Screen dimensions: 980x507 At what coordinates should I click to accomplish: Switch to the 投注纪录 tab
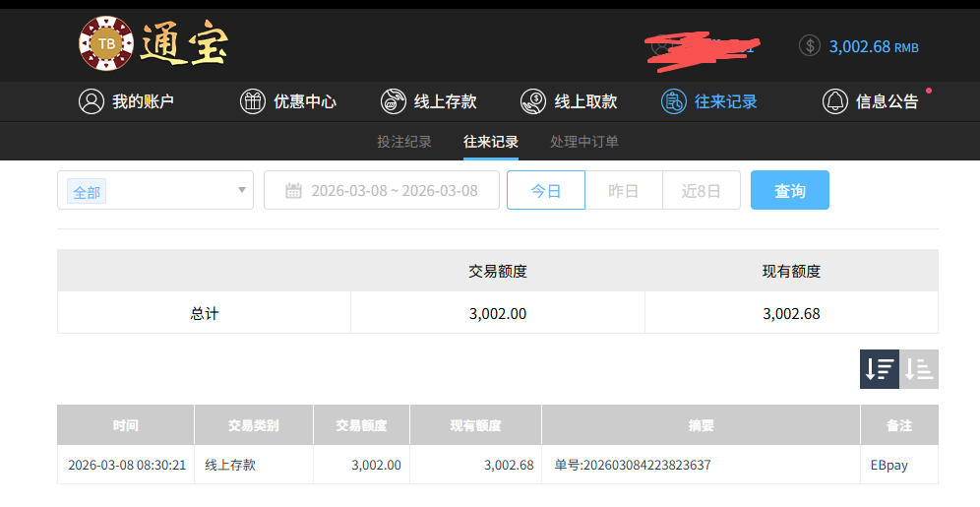tap(404, 142)
